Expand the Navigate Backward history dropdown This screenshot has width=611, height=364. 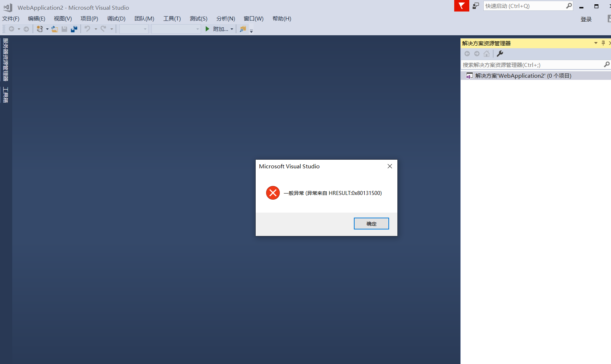pyautogui.click(x=19, y=29)
